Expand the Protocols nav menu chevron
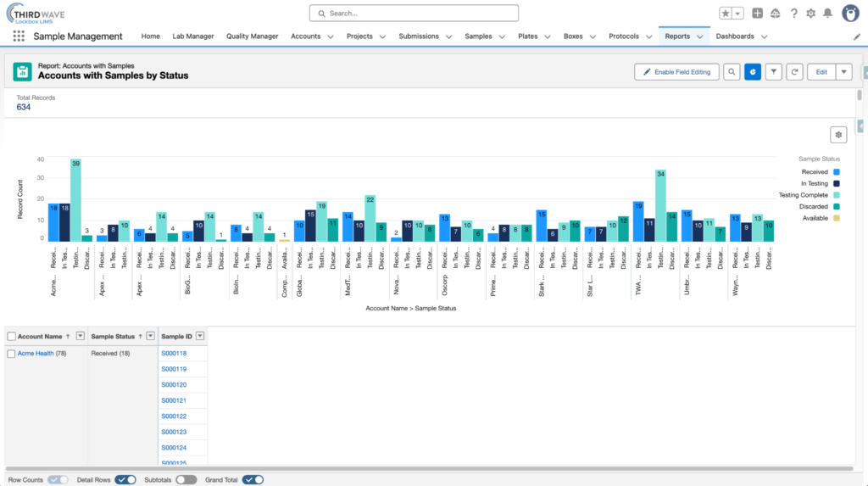The width and height of the screenshot is (868, 486). tap(648, 36)
